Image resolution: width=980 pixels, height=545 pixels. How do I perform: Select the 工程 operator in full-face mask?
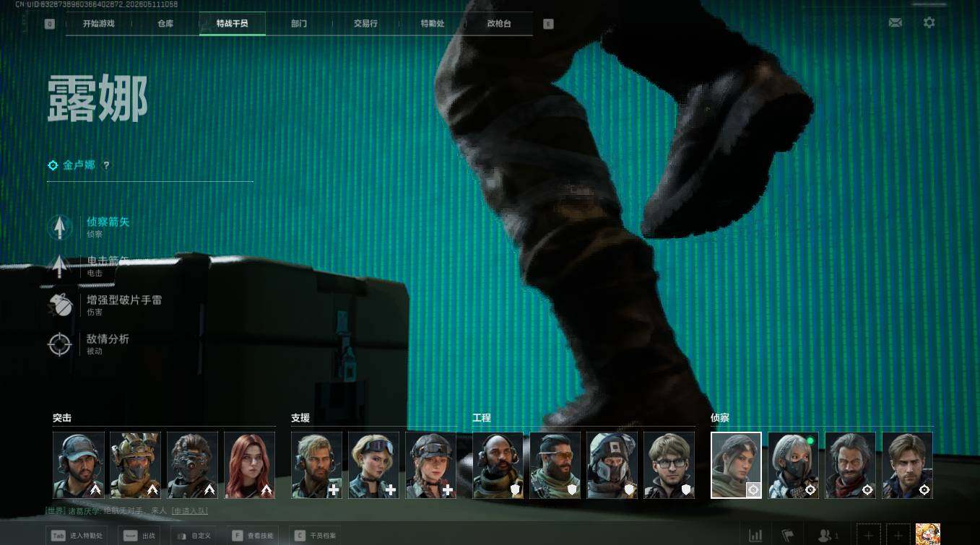tap(612, 465)
